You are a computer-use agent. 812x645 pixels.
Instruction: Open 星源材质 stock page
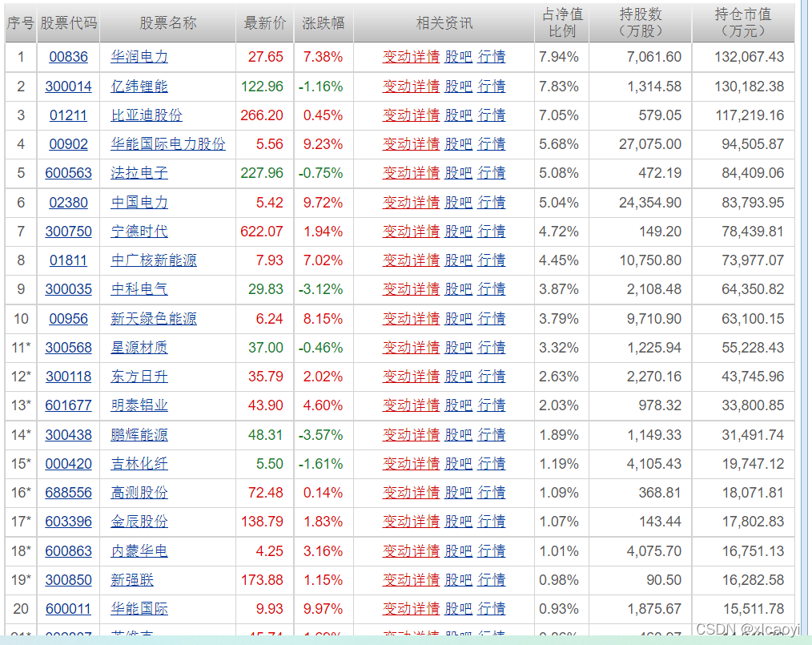139,348
